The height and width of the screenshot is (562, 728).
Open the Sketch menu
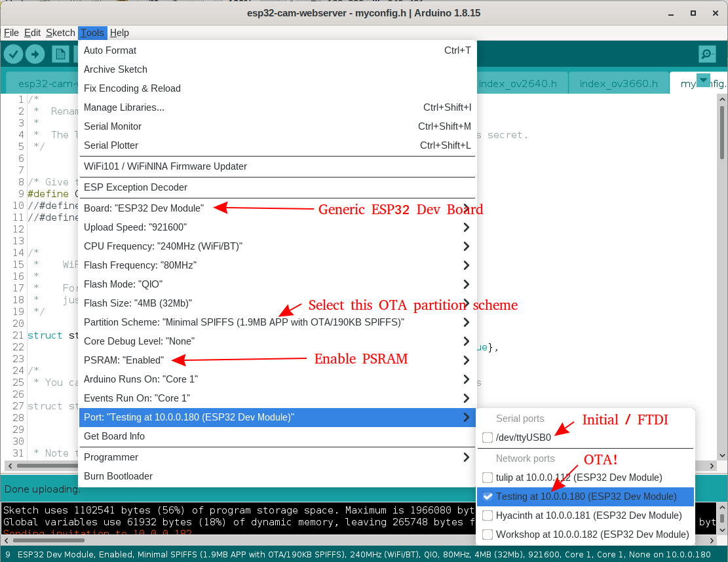tap(60, 33)
